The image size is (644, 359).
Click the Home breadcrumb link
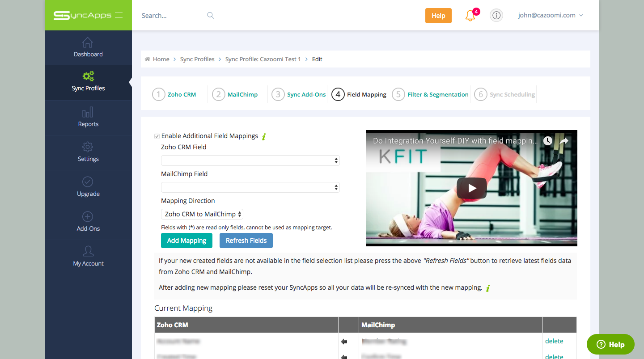[x=161, y=59]
